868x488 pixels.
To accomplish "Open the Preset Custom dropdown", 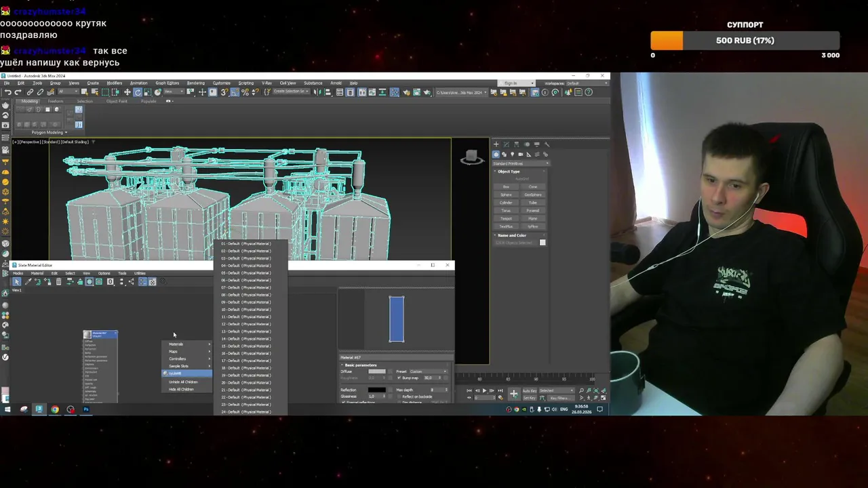I will click(x=429, y=371).
